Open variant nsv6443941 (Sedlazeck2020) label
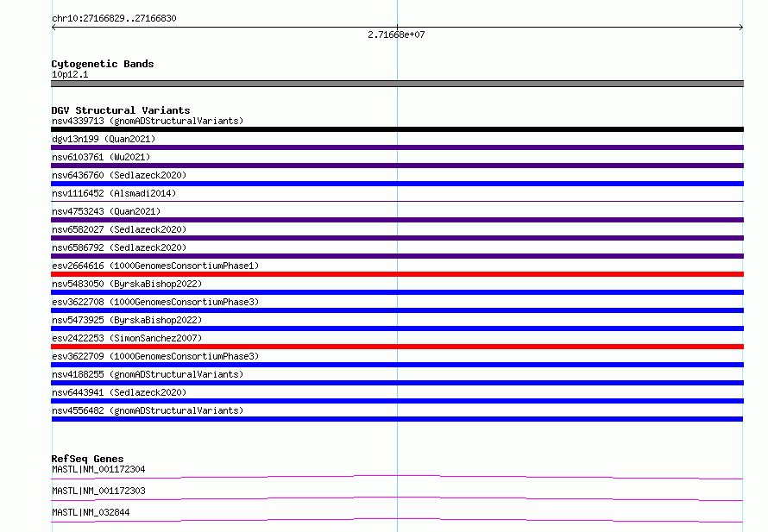 (119, 392)
